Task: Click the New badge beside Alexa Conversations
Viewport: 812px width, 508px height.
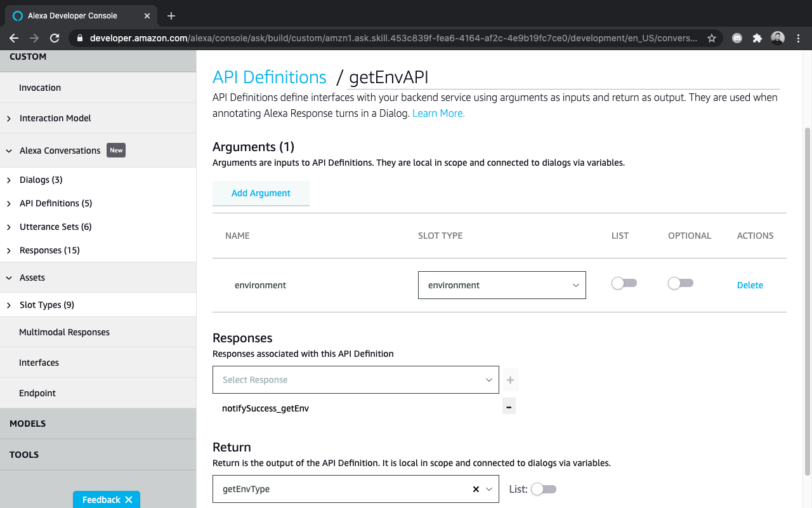Action: pos(116,150)
